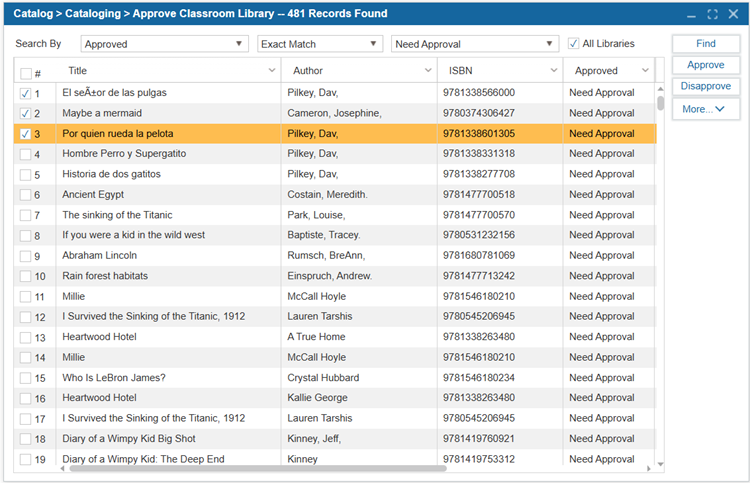Maximize the Approve Classroom Library window
Image resolution: width=750 pixels, height=483 pixels.
pos(713,14)
